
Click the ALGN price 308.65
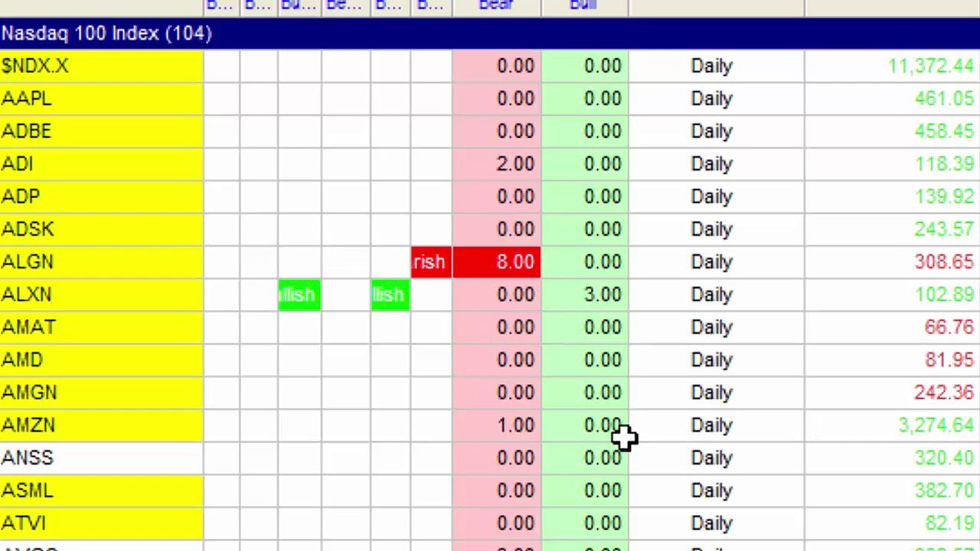point(944,262)
